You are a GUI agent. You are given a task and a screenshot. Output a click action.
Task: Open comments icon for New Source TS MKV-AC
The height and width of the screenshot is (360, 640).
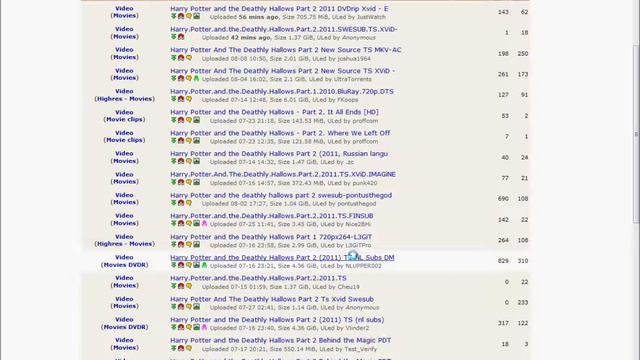click(x=189, y=58)
